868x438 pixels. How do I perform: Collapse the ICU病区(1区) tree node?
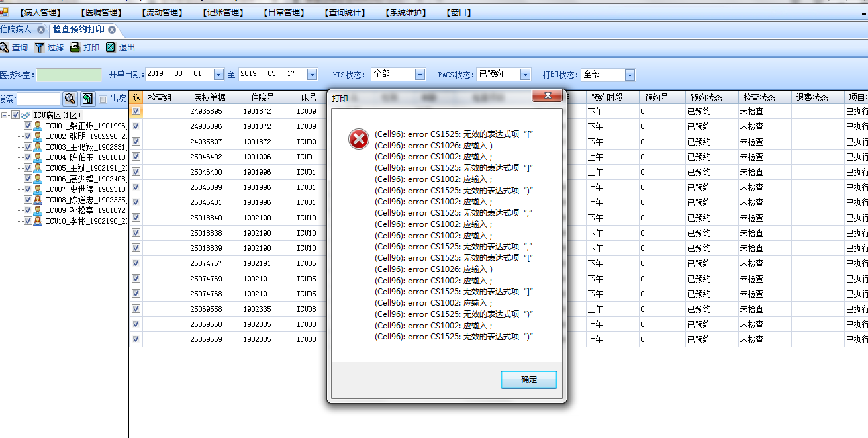[5, 115]
